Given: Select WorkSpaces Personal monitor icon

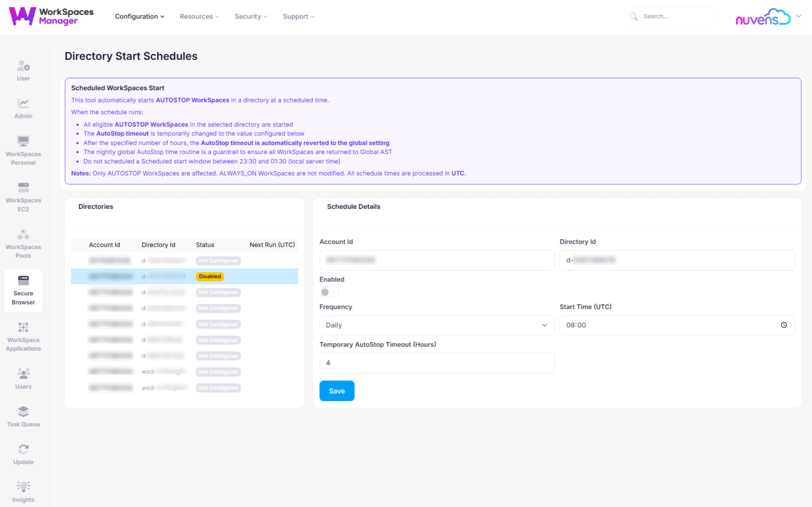Looking at the screenshot, I should (23, 141).
